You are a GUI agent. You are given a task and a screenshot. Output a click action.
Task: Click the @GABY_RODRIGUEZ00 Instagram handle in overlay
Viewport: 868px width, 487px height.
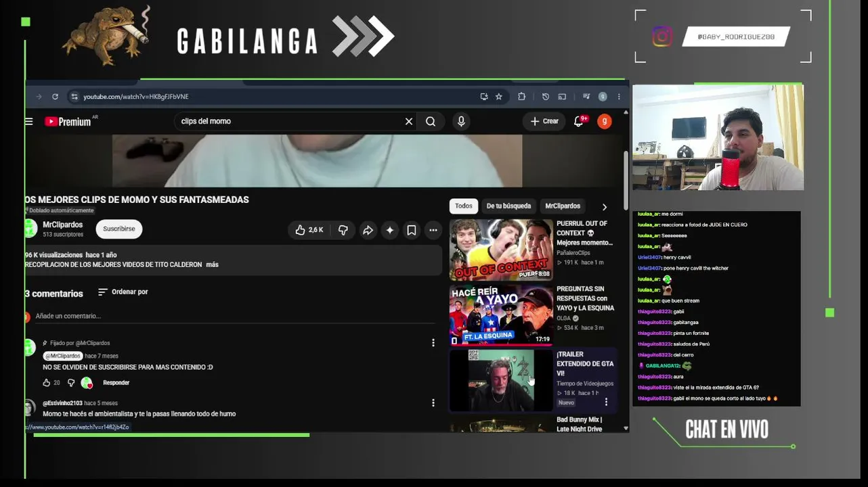tap(736, 37)
